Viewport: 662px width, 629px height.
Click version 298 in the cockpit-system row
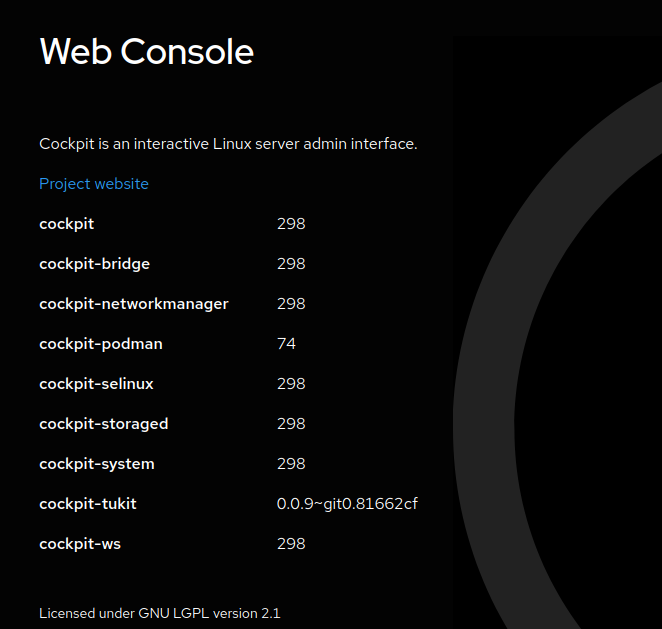click(x=291, y=464)
